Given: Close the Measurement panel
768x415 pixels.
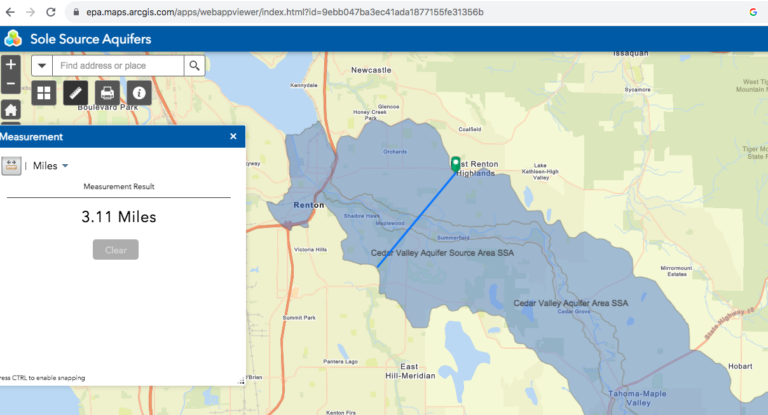Looking at the screenshot, I should (x=233, y=137).
